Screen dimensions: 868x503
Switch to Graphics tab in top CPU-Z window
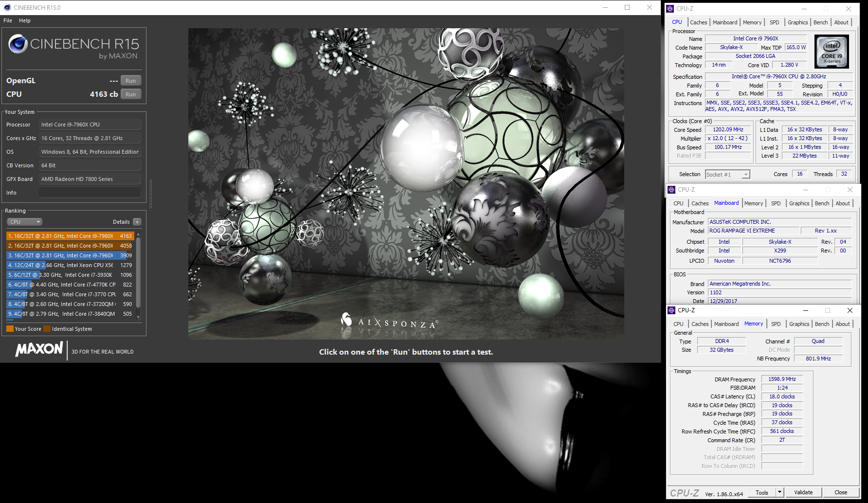pyautogui.click(x=798, y=22)
